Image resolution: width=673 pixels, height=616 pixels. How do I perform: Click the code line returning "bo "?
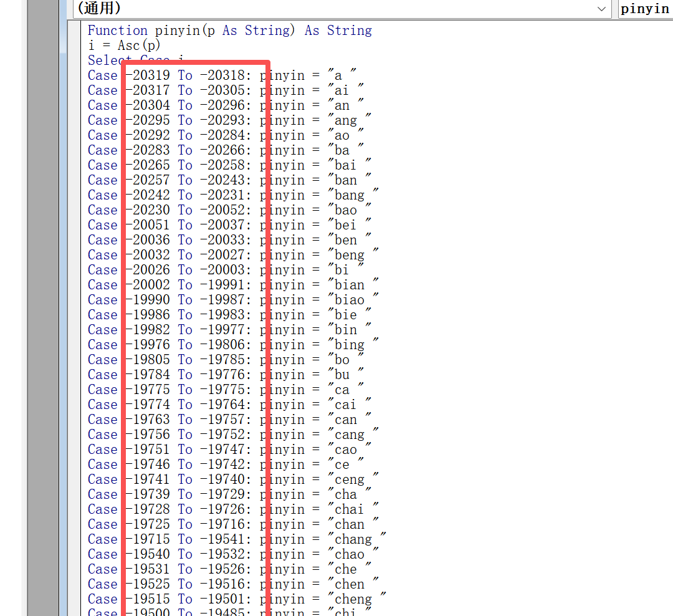point(226,360)
